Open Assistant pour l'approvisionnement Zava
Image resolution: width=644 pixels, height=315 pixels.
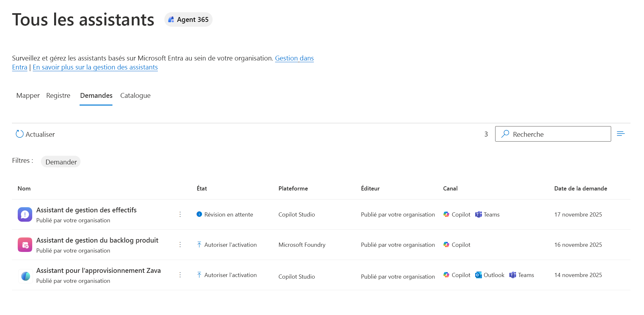click(98, 271)
